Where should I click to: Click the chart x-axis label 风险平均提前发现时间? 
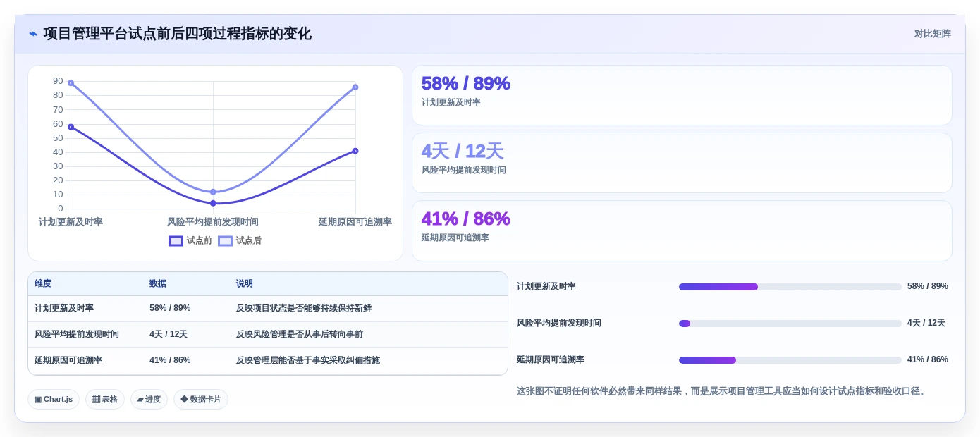click(x=213, y=222)
